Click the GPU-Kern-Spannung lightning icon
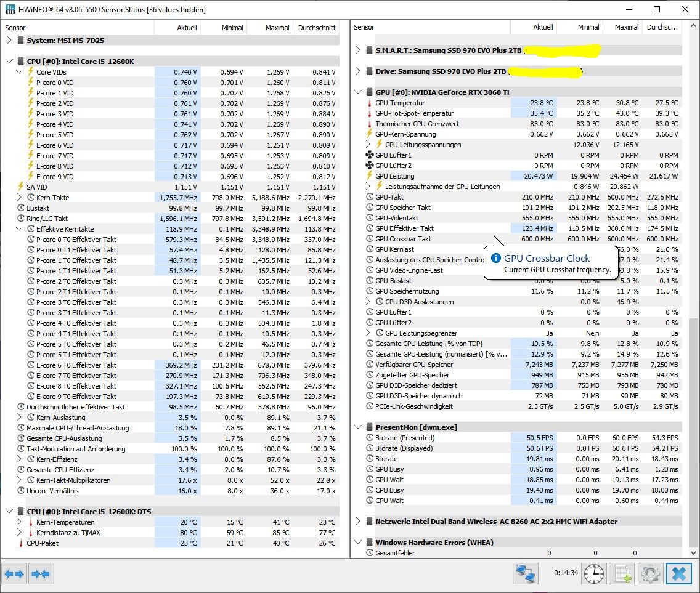The height and width of the screenshot is (593, 700). (x=370, y=134)
